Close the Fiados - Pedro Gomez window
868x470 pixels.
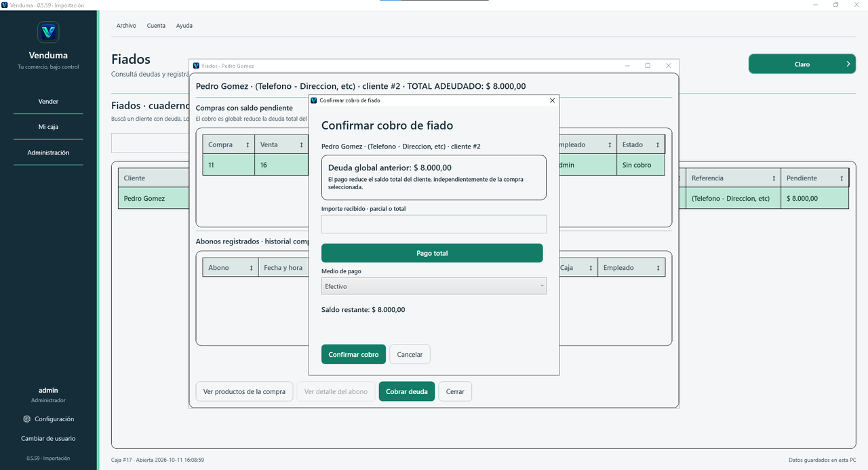(x=669, y=66)
